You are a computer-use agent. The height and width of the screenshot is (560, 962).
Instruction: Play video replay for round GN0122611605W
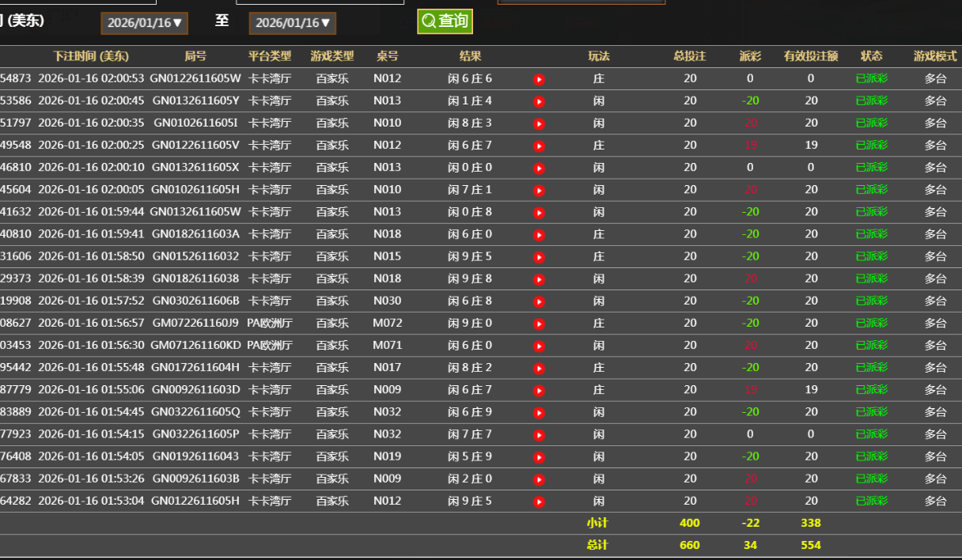click(539, 79)
